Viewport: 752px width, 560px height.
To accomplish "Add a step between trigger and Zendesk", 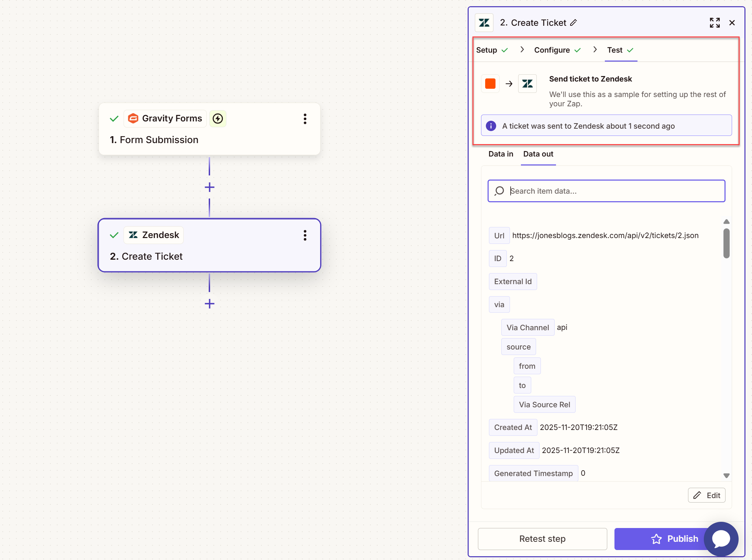I will click(209, 187).
